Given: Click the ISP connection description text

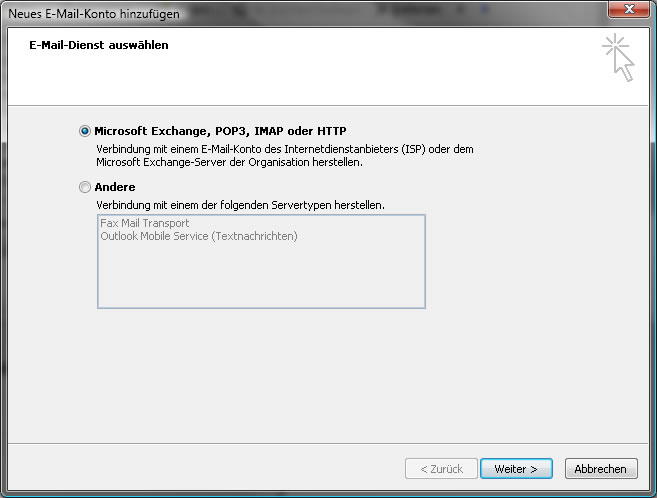Looking at the screenshot, I should point(285,155).
